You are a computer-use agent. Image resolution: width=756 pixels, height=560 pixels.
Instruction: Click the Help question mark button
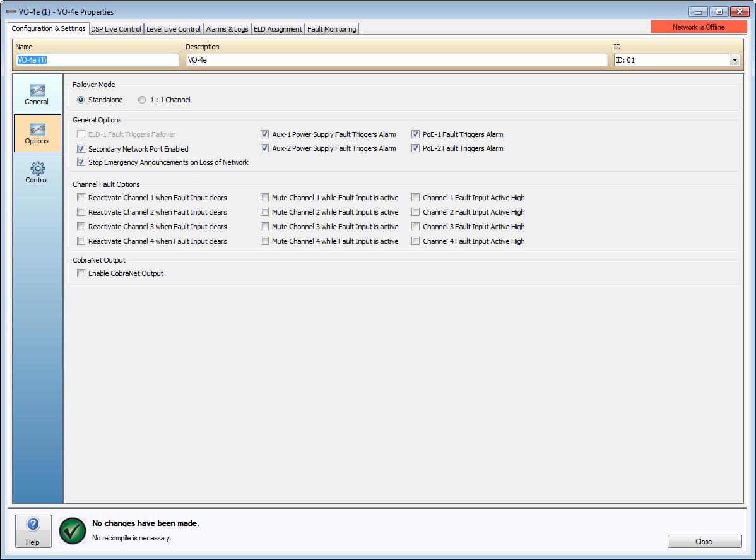click(33, 531)
